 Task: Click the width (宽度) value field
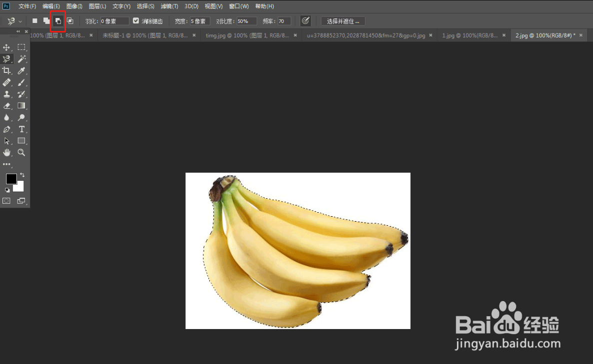(200, 21)
